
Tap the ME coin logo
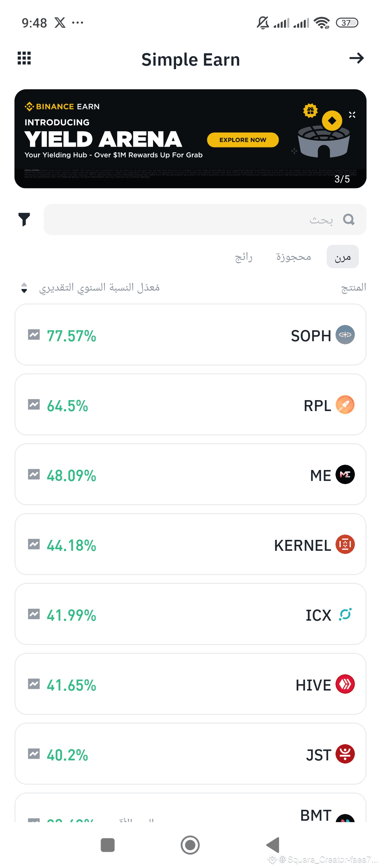[x=345, y=475]
